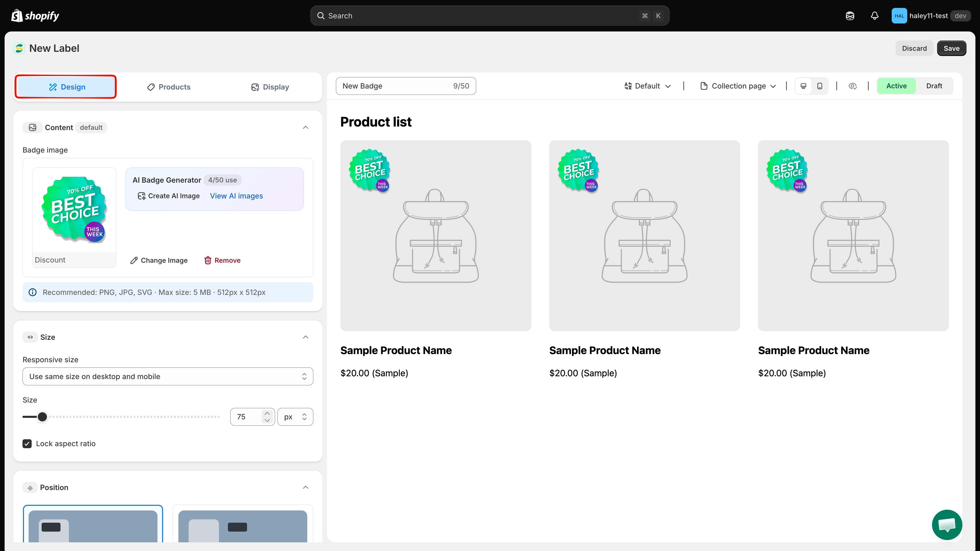Select the first position layout option
This screenshot has width=980, height=551.
coord(93,524)
